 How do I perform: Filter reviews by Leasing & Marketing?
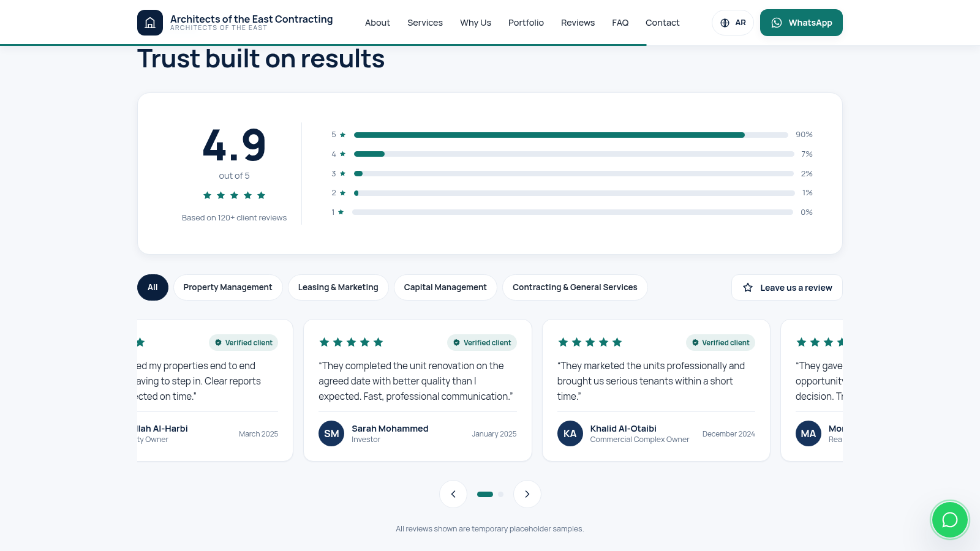coord(338,288)
